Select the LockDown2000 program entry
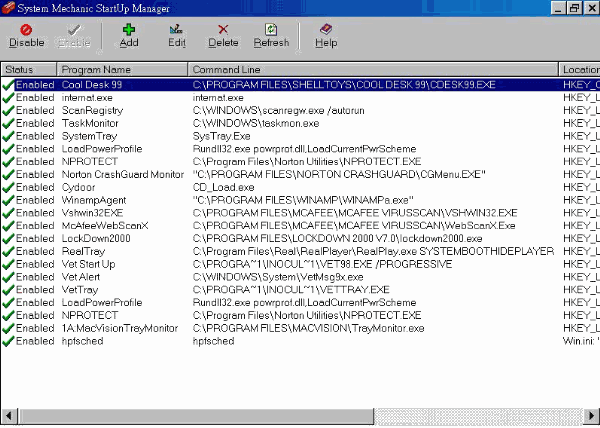The image size is (600, 428). (96, 239)
